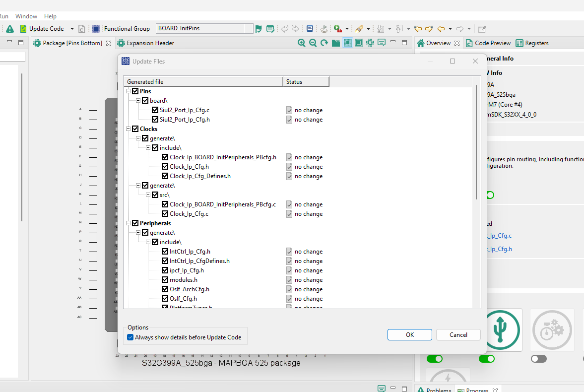Switch to the processor chip view icon
Viewport: 584px width, 392px height.
(x=370, y=43)
